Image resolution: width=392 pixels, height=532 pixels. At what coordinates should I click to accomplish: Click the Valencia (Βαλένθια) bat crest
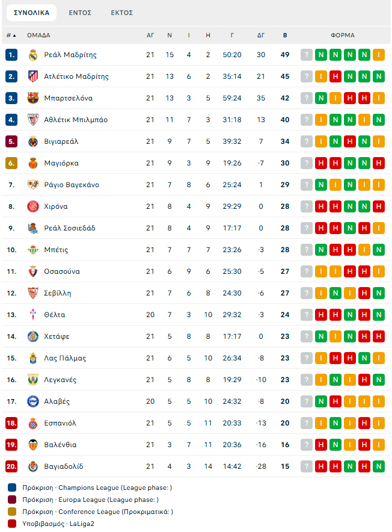[x=33, y=445]
